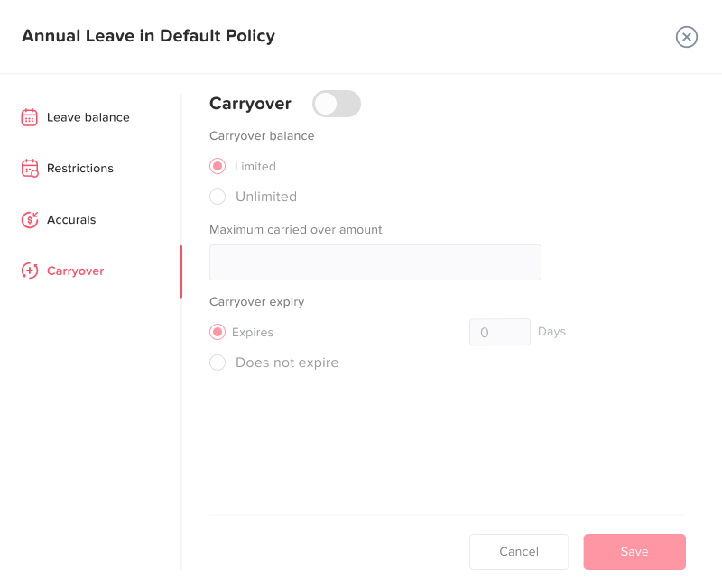722x588 pixels.
Task: Focus the Maximum carried over amount field
Action: pyautogui.click(x=375, y=262)
